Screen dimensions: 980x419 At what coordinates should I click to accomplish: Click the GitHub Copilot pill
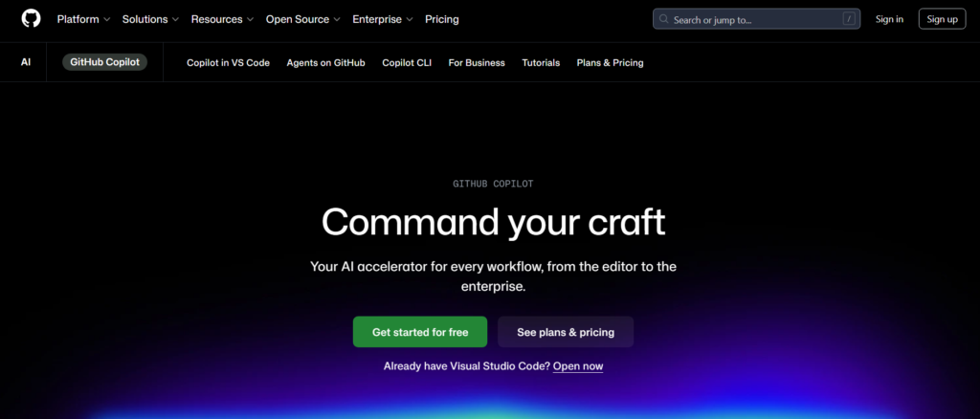(105, 62)
